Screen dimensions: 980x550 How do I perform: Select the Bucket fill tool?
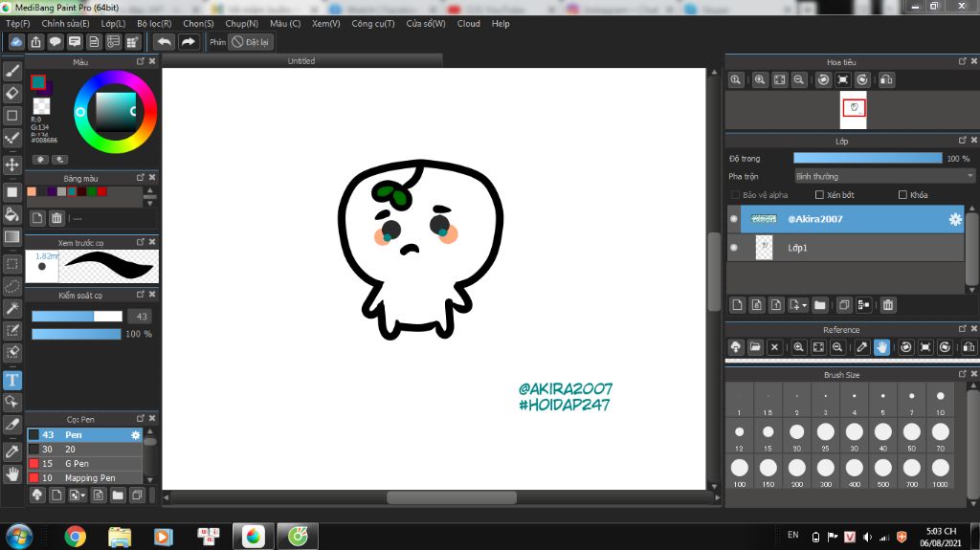pyautogui.click(x=11, y=215)
